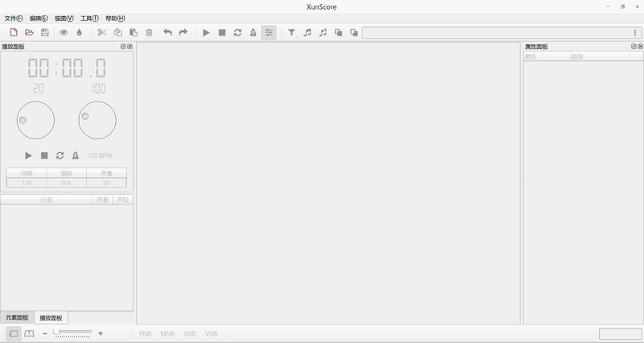
Task: Click the Redo arrow in toolbar
Action: click(183, 33)
